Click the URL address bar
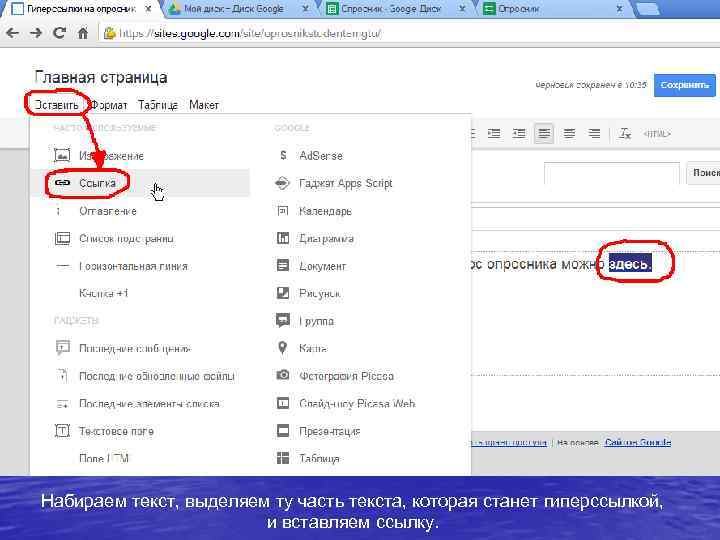The height and width of the screenshot is (540, 720). click(x=409, y=33)
